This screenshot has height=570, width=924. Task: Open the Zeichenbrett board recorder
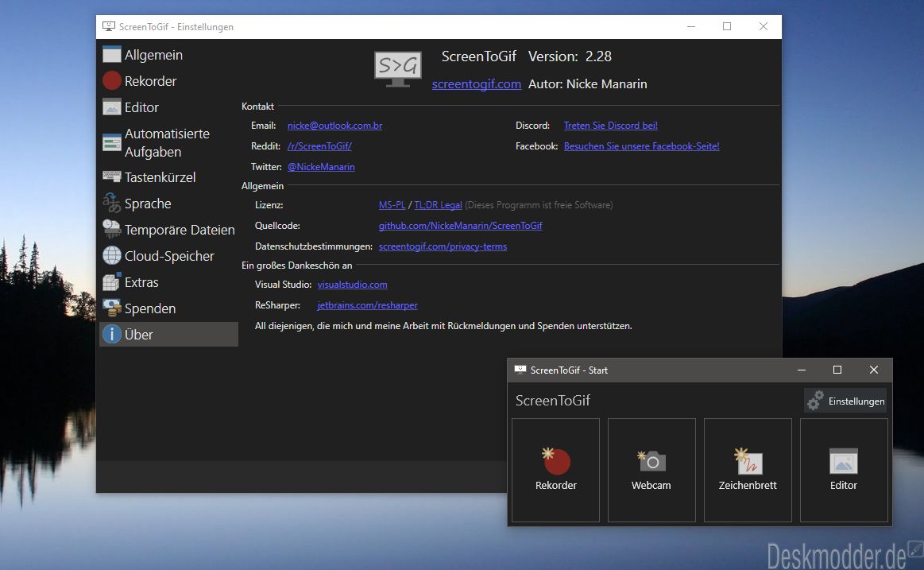pos(748,471)
